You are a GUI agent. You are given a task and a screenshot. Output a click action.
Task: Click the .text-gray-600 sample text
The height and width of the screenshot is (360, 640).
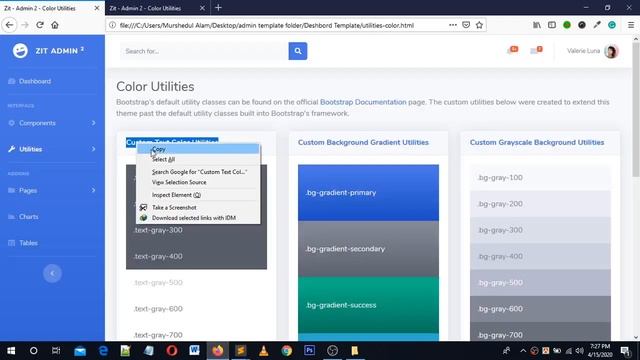coord(158,309)
